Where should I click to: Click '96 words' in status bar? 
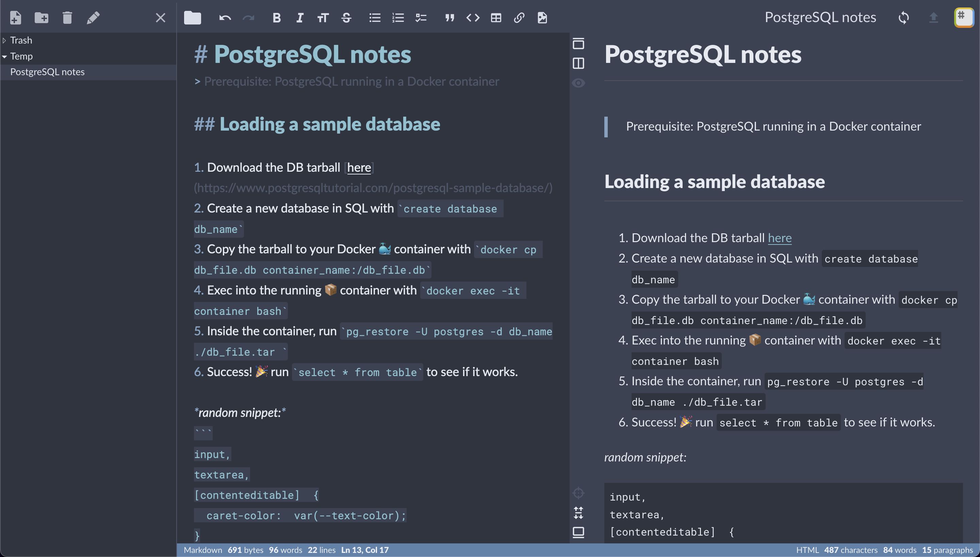pos(285,550)
